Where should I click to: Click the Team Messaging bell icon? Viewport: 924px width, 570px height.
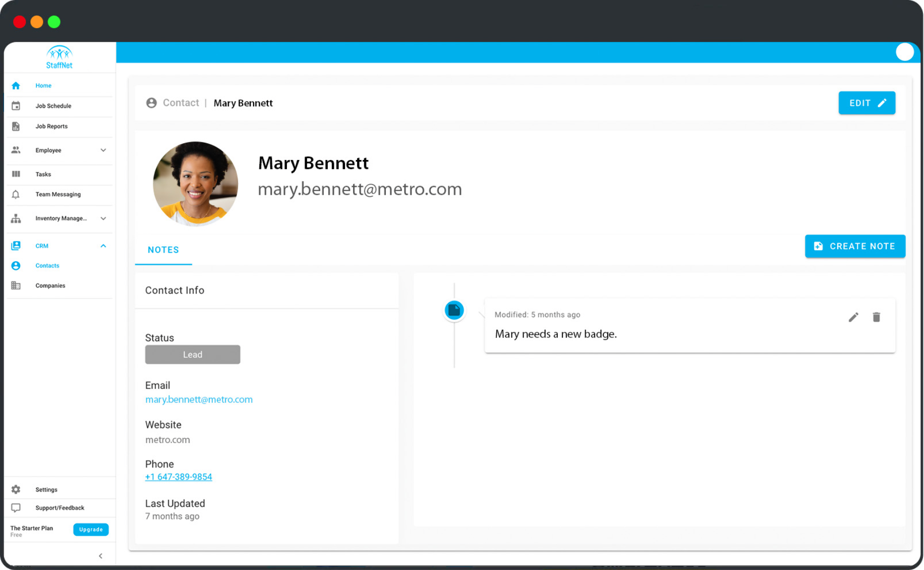pyautogui.click(x=16, y=194)
